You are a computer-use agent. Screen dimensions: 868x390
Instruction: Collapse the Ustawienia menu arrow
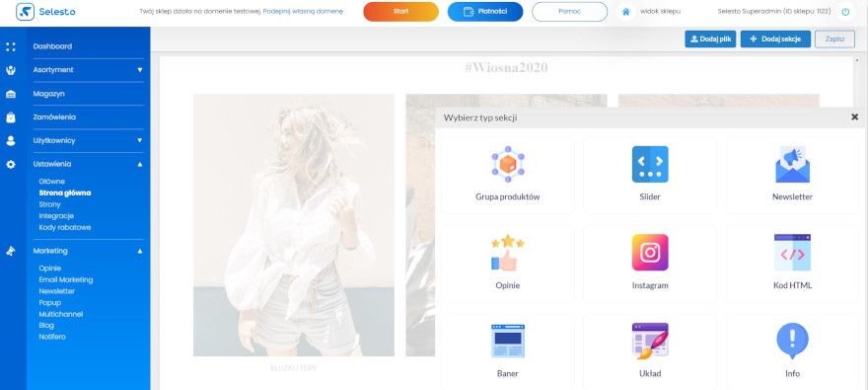click(139, 165)
